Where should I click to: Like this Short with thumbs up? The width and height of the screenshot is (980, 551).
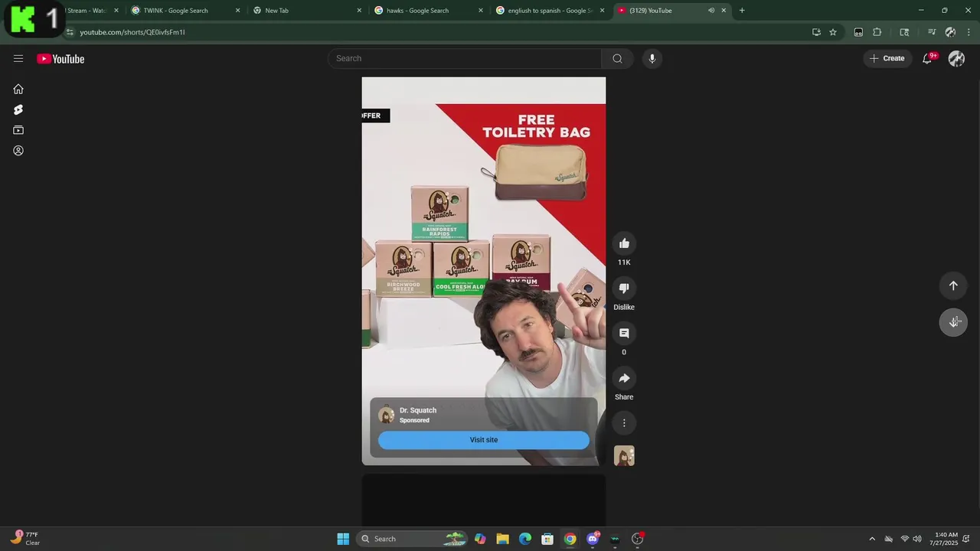click(x=624, y=243)
